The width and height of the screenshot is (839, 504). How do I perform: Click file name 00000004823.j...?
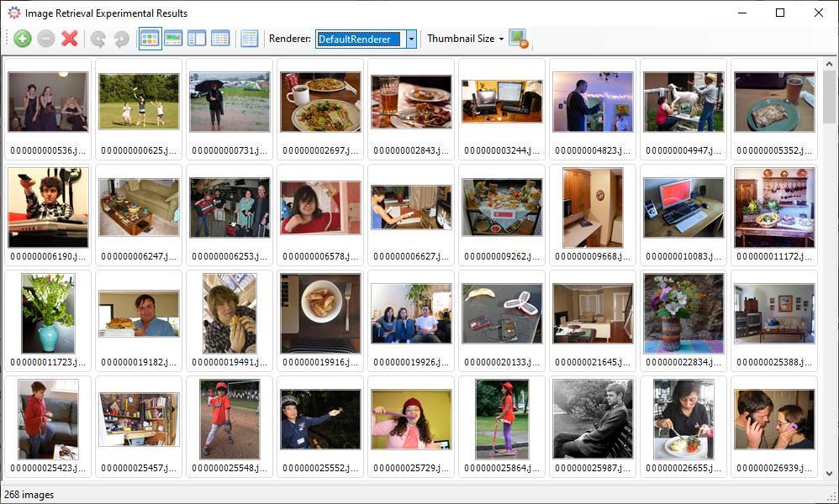click(593, 150)
